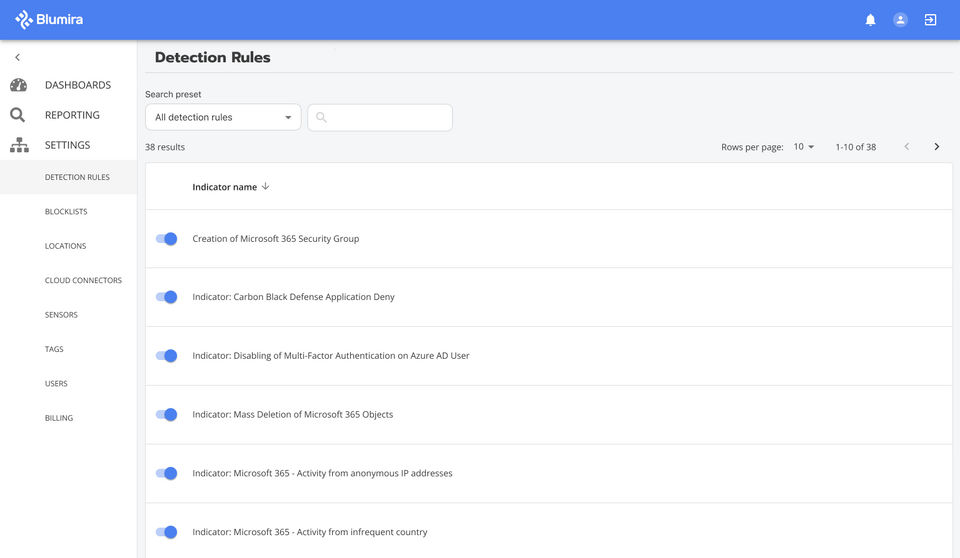Click the search icon in the search box
This screenshot has width=960, height=558.
(321, 117)
